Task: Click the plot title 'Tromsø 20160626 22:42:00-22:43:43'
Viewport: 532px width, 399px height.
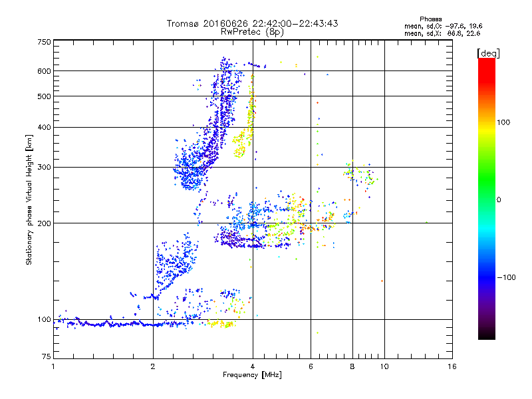Action: (252, 23)
